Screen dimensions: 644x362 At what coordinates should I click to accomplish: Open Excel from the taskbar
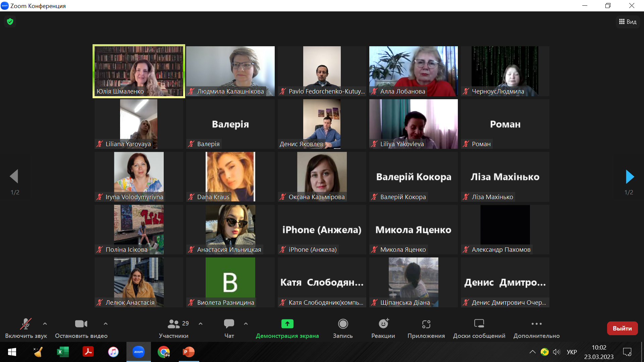[x=63, y=352]
